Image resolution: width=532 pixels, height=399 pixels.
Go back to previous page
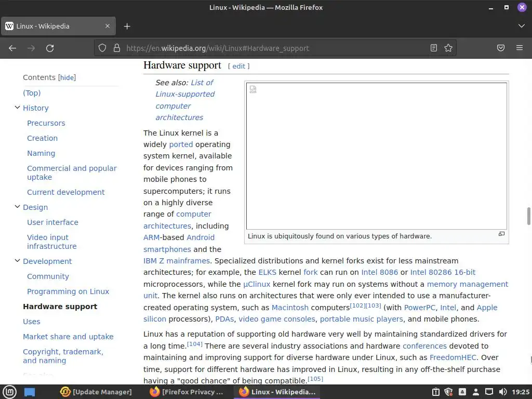click(12, 48)
